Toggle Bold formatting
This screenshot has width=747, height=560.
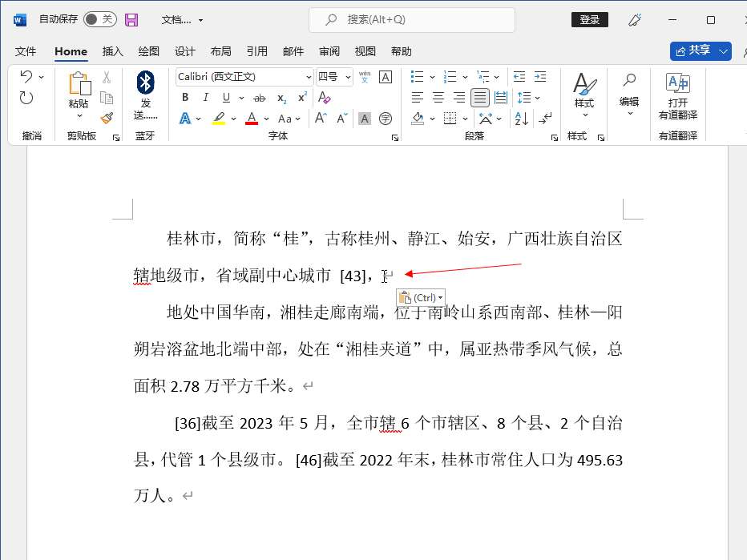pos(185,97)
